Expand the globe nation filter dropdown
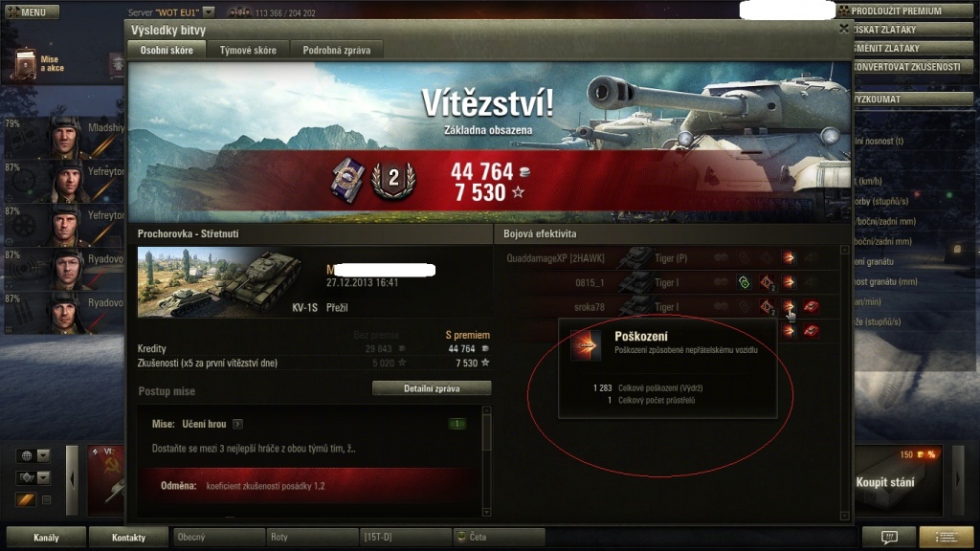 click(x=43, y=455)
